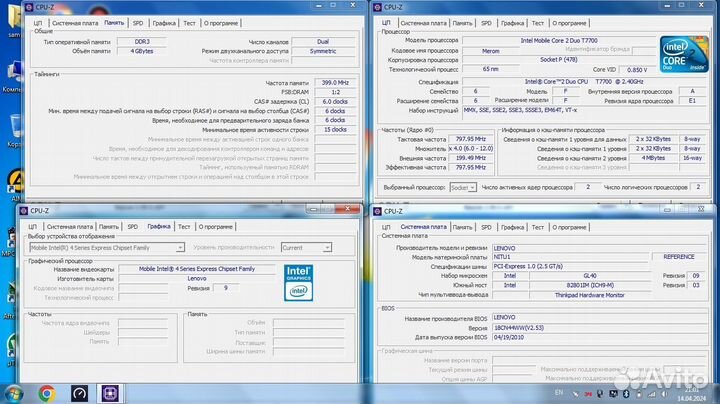Click the NITU1 motherboard model value
The image size is (720, 404).
[571, 257]
